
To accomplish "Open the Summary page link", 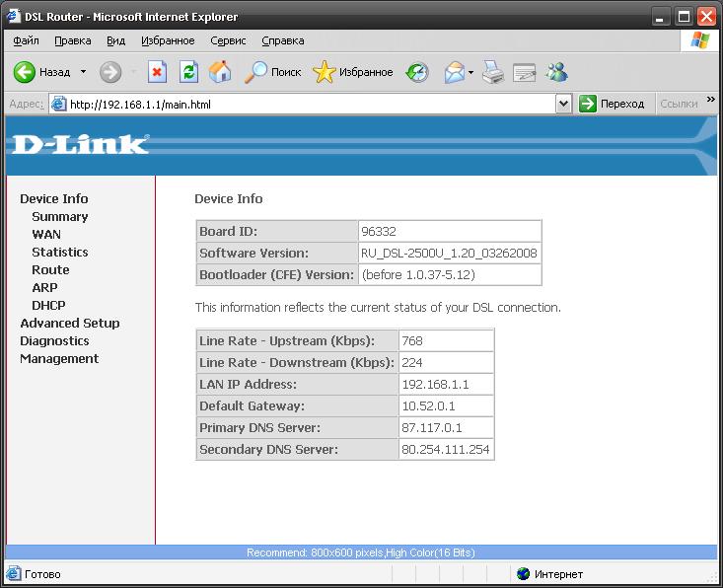I will click(60, 217).
